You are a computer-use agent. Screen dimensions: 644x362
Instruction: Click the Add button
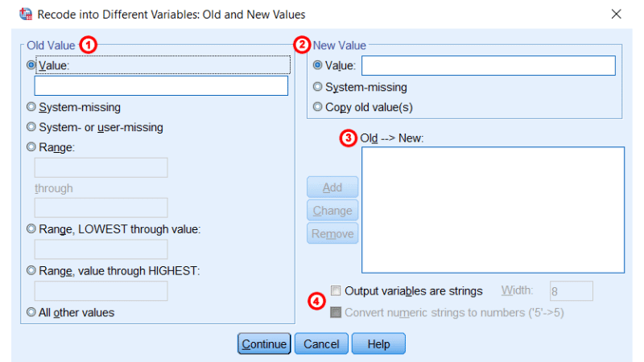pyautogui.click(x=332, y=187)
